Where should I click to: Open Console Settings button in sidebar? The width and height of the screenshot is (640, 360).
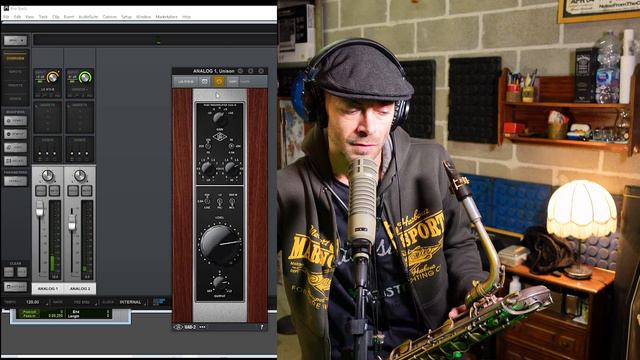[x=16, y=287]
